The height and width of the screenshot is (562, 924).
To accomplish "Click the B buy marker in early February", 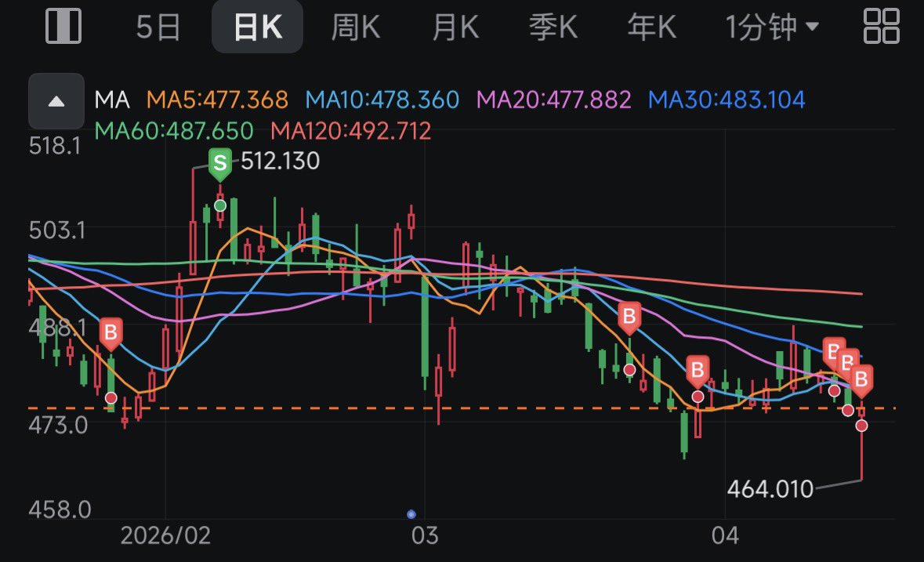I will pyautogui.click(x=111, y=334).
